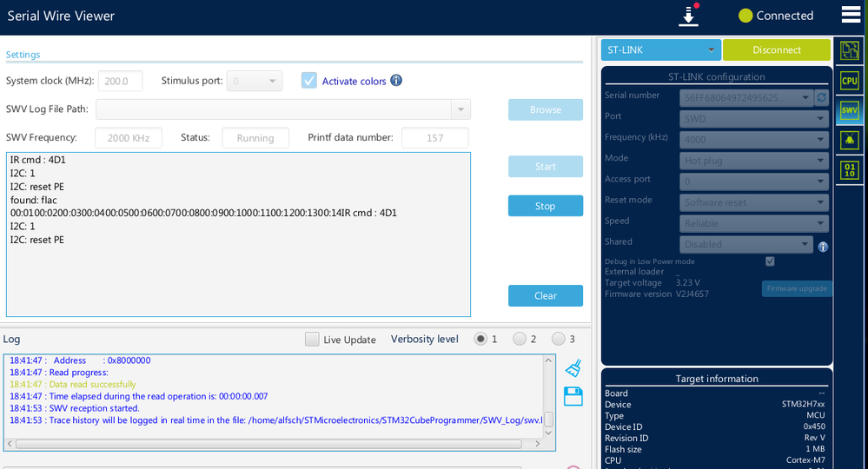Toggle Debug in Low Power mode checkbox
This screenshot has height=469, width=868.
[770, 261]
